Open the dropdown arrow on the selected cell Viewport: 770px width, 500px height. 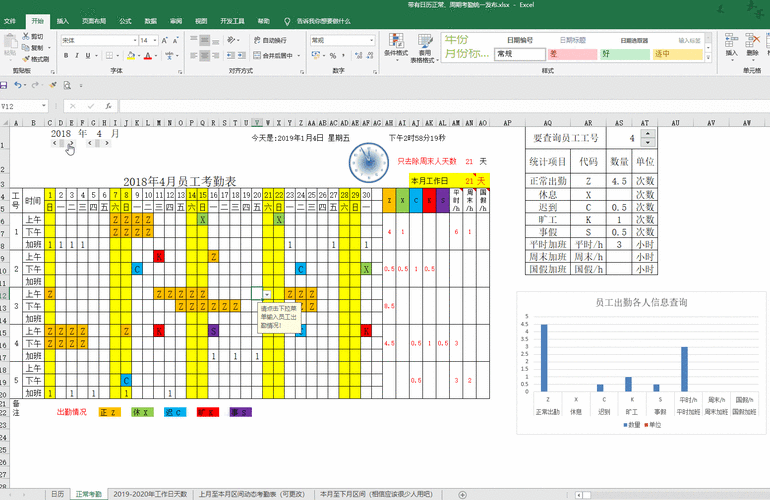[x=267, y=294]
